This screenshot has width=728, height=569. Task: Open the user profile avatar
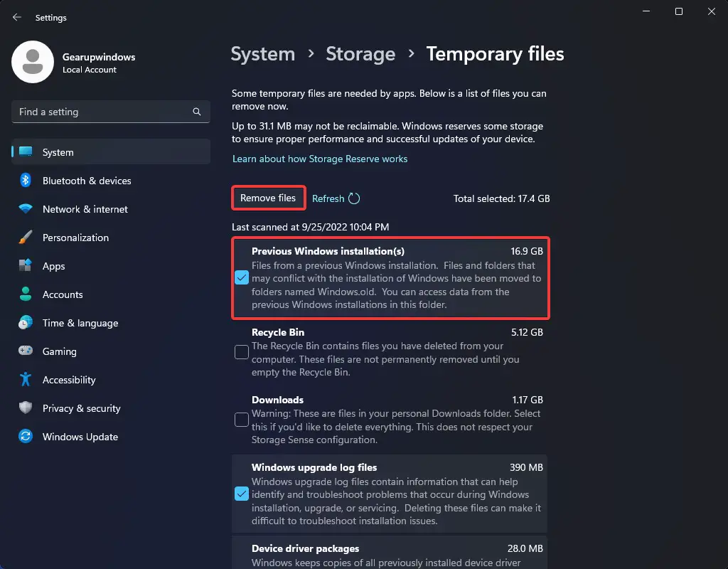click(33, 62)
